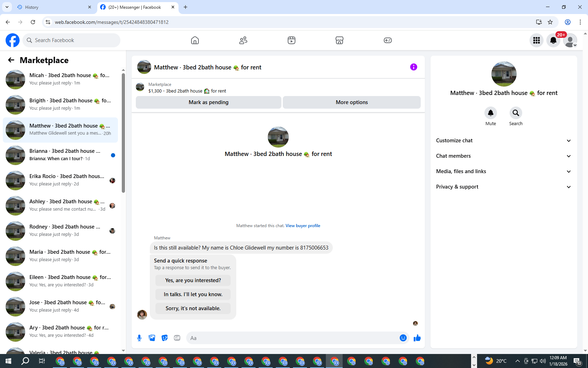Record a voice clip with microphone icon
Screen dimensions: 588x368
click(139, 338)
